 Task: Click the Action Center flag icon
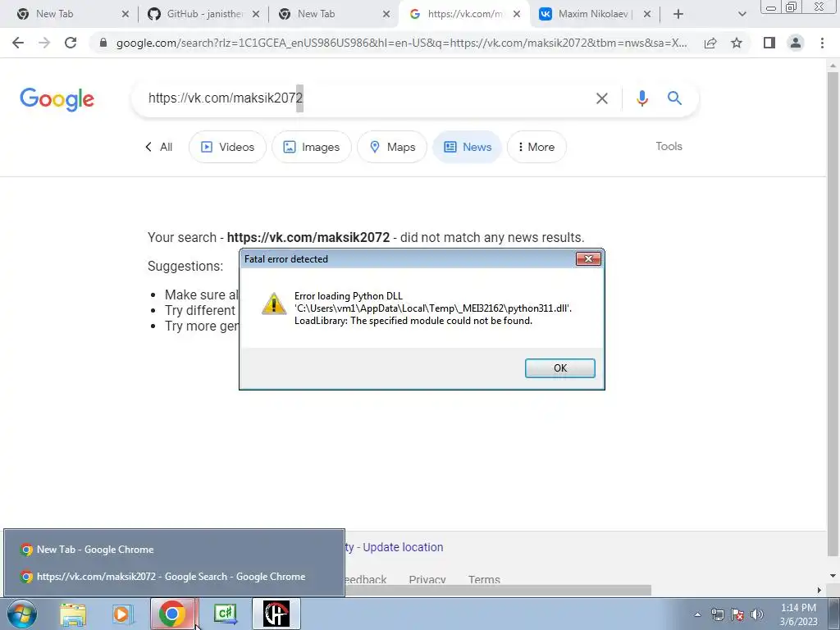(x=737, y=614)
